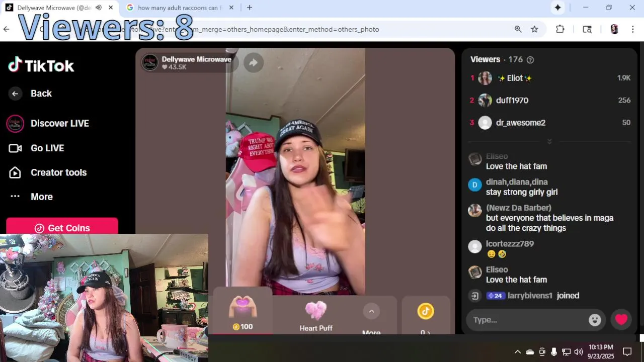Close the raccoons Google tab
The image size is (644, 362).
coord(231,8)
